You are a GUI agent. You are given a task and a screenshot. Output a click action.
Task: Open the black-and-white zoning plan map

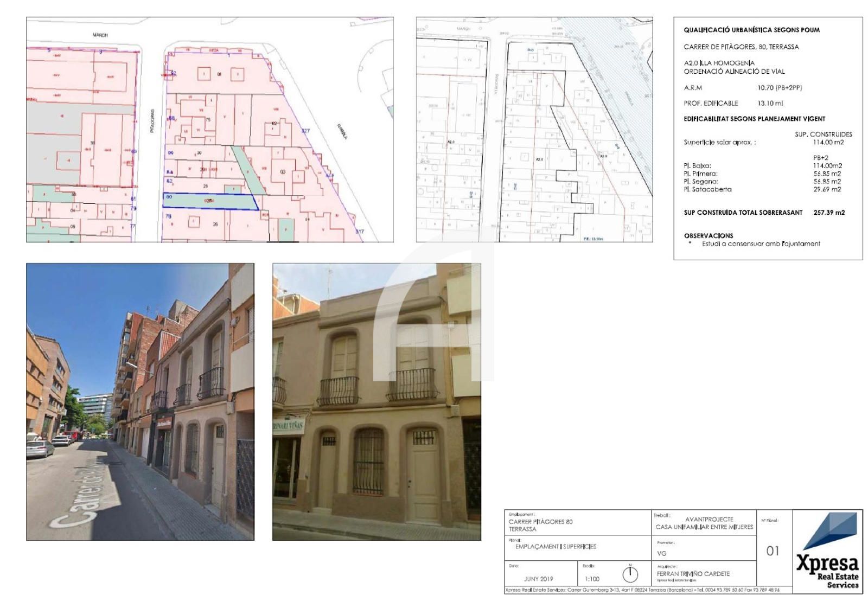(x=534, y=130)
